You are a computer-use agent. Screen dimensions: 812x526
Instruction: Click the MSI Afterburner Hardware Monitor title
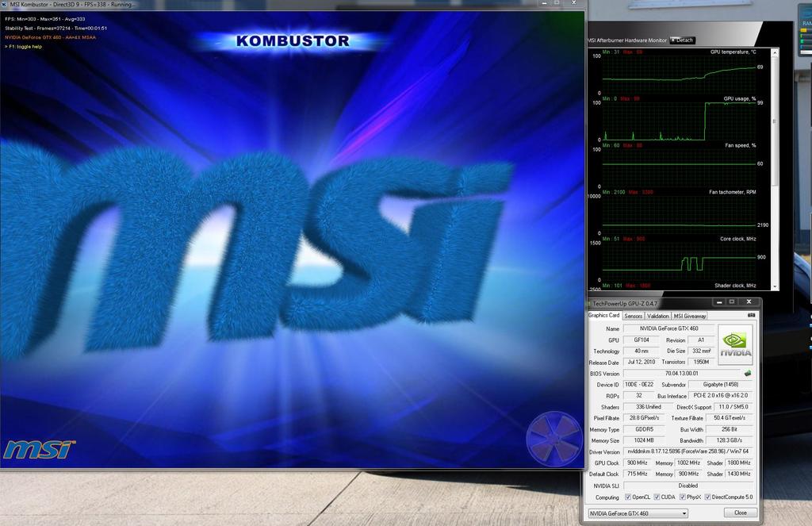627,40
